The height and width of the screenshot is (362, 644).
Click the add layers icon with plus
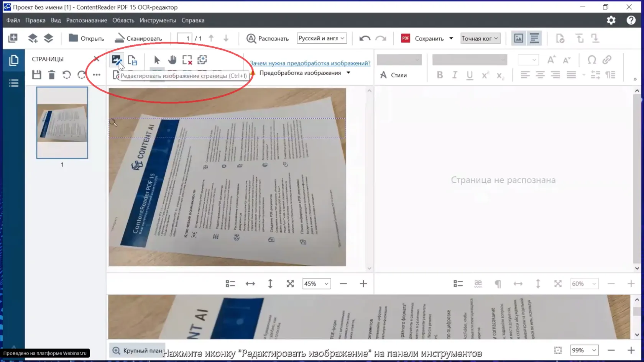[x=33, y=38]
